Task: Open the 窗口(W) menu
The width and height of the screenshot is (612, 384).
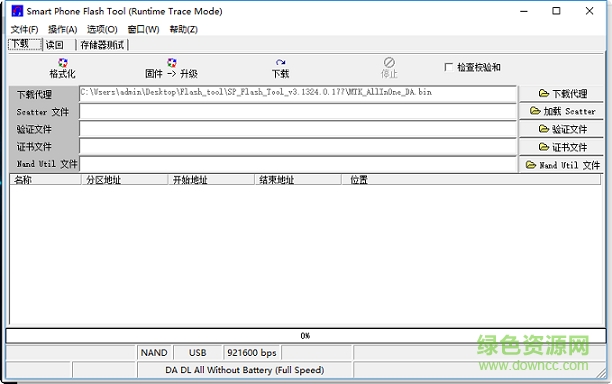Action: 143,29
